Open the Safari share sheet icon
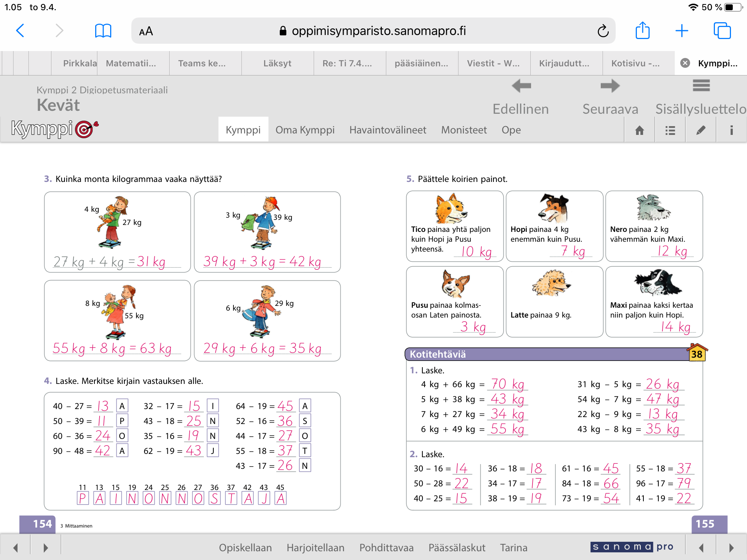747x560 pixels. pyautogui.click(x=642, y=31)
